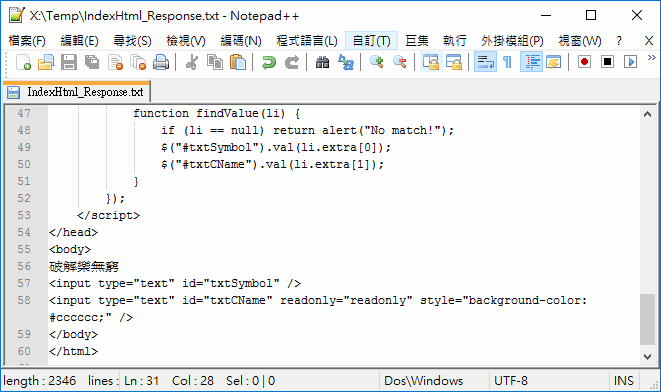Click the Close All documents icon

pos(138,62)
